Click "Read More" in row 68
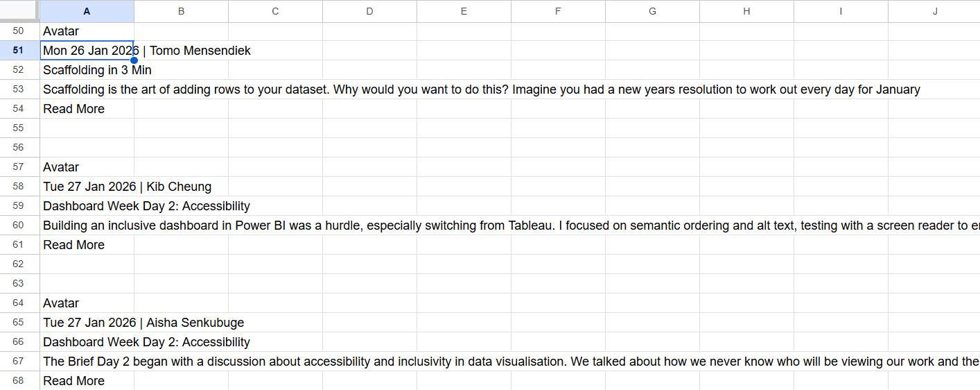 (74, 381)
